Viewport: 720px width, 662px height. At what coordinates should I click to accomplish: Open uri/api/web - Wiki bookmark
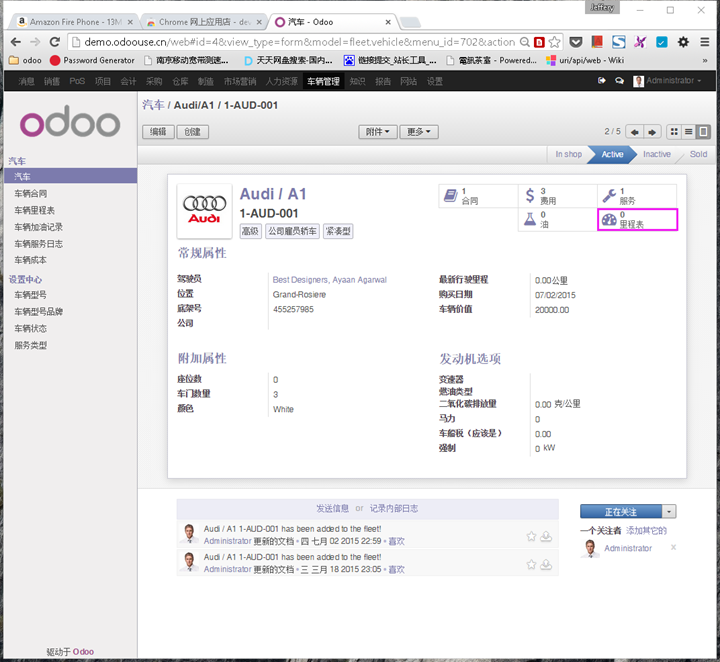(x=585, y=60)
